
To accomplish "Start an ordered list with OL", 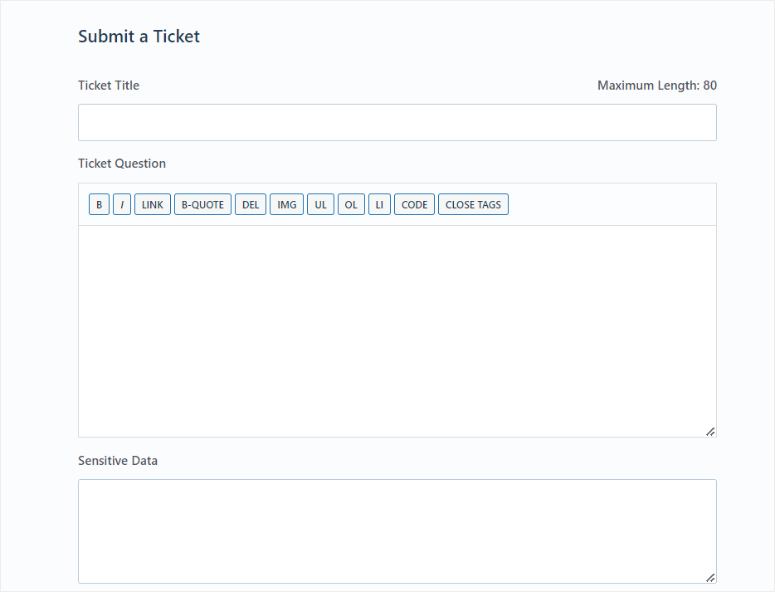I will pos(351,205).
